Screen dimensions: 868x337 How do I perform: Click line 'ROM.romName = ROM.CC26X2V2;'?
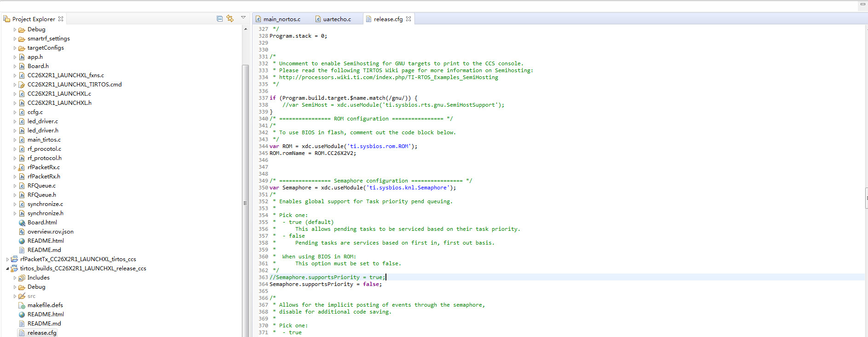tap(313, 153)
